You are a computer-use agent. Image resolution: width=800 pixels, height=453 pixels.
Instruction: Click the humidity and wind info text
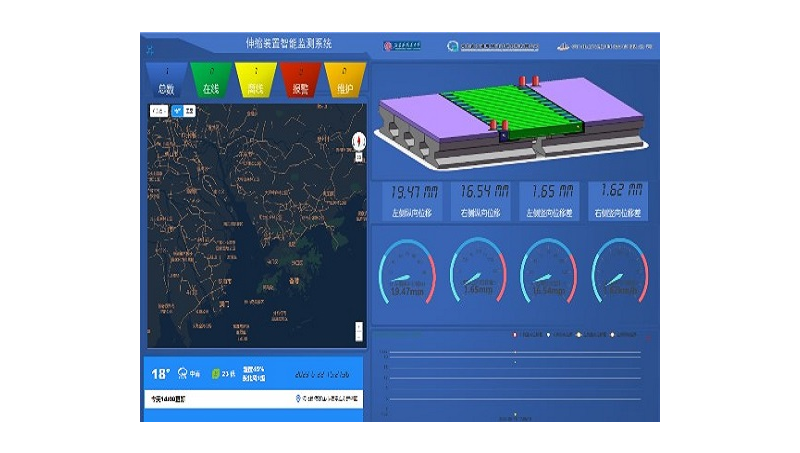(254, 373)
